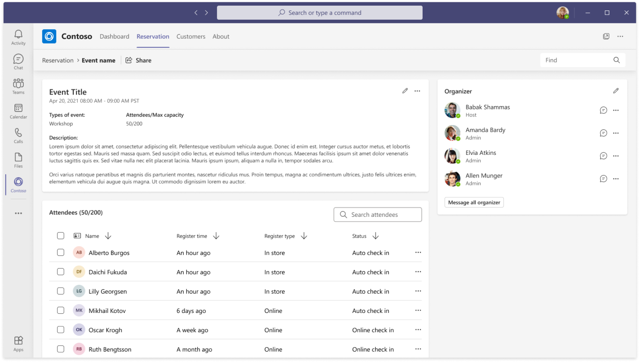Check the Ruth Bengtsson row
The image size is (644, 362).
pyautogui.click(x=60, y=349)
